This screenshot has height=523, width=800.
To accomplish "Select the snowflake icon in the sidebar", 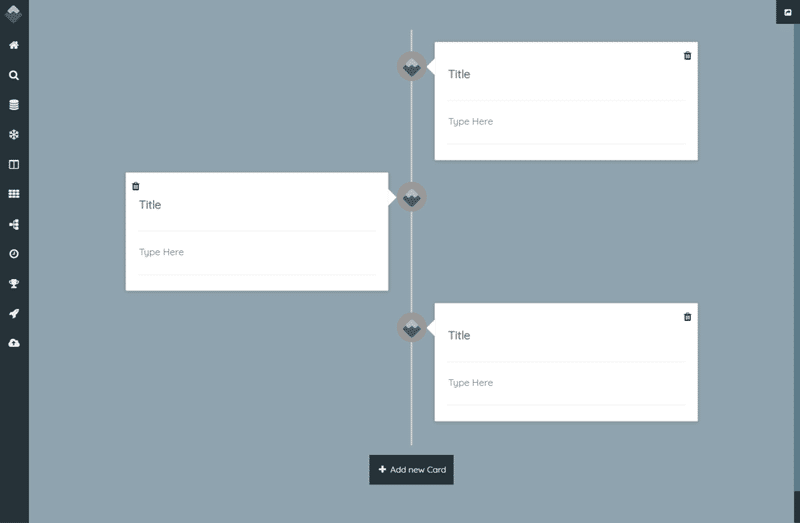I will coord(14,134).
